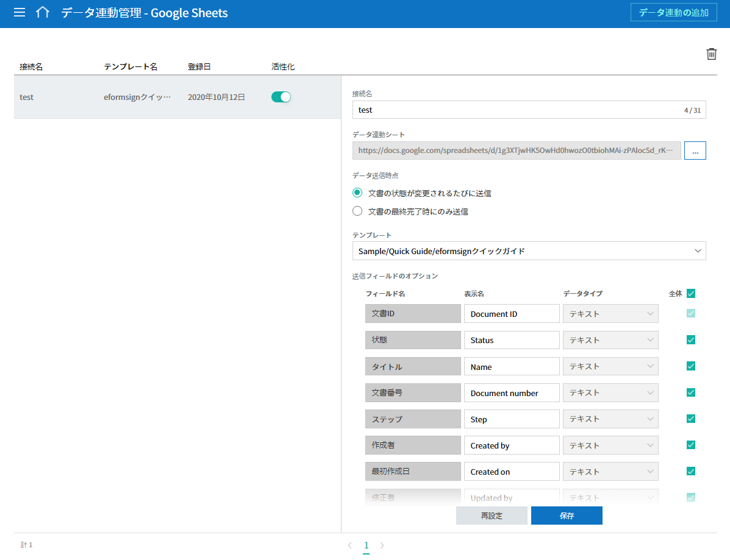730x560 pixels.
Task: Click the ステップ field name box
Action: [413, 419]
